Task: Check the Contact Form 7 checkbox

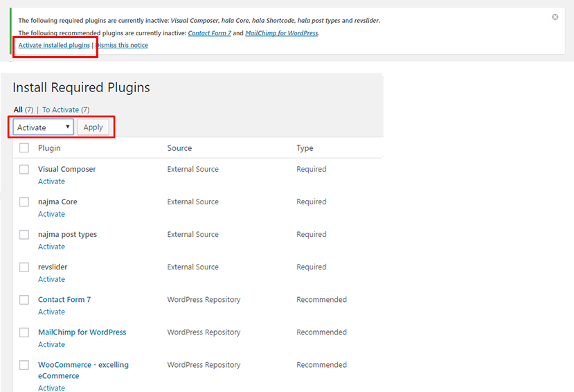Action: tap(24, 300)
